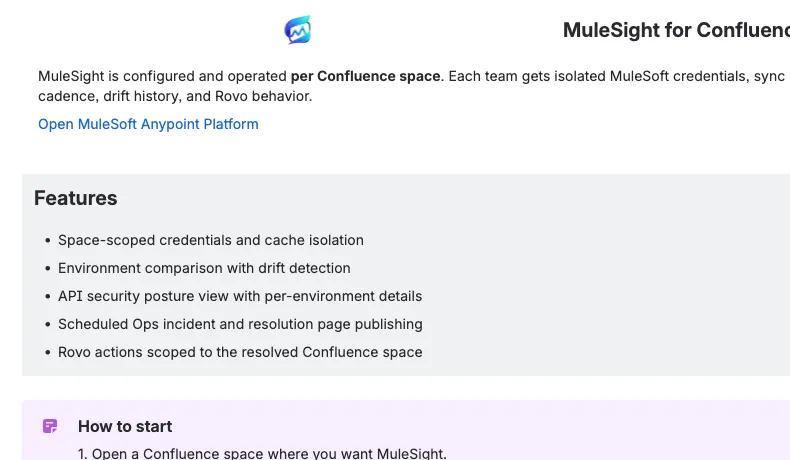Image resolution: width=790 pixels, height=460 pixels.
Task: Click the purple note icon beside How to start
Action: point(50,426)
